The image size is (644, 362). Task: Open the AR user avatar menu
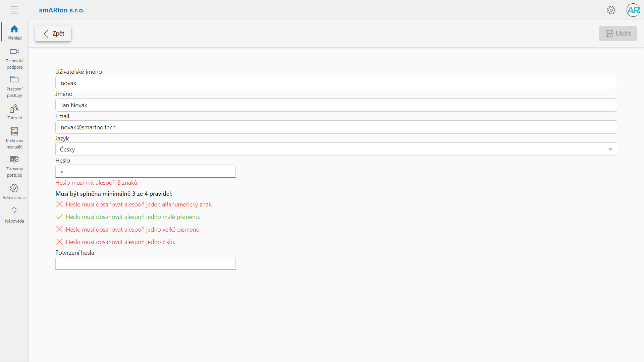pyautogui.click(x=633, y=10)
